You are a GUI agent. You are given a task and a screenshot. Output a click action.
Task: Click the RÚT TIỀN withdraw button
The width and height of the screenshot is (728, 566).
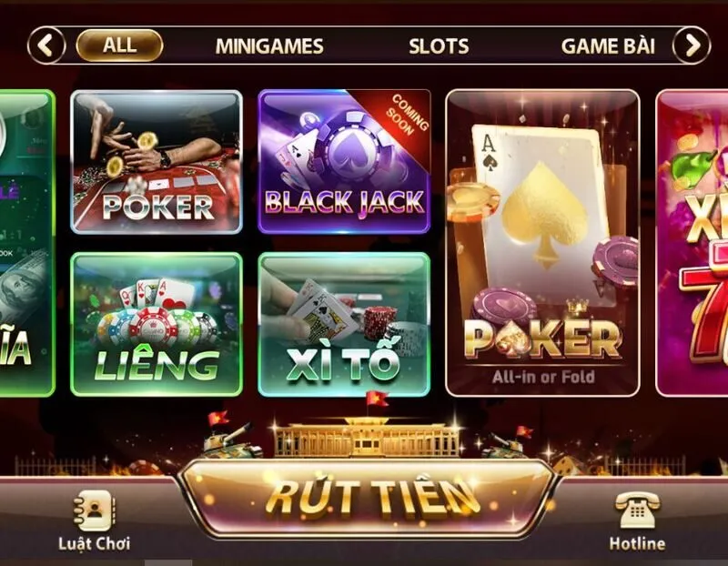[x=367, y=499]
